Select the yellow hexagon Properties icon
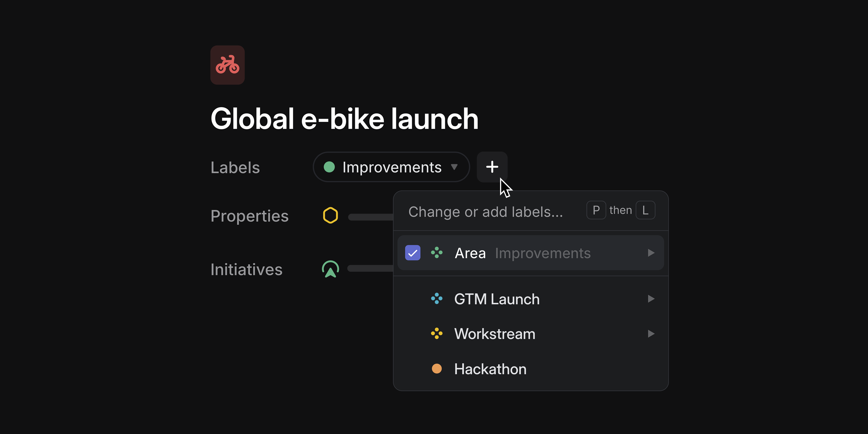 331,216
